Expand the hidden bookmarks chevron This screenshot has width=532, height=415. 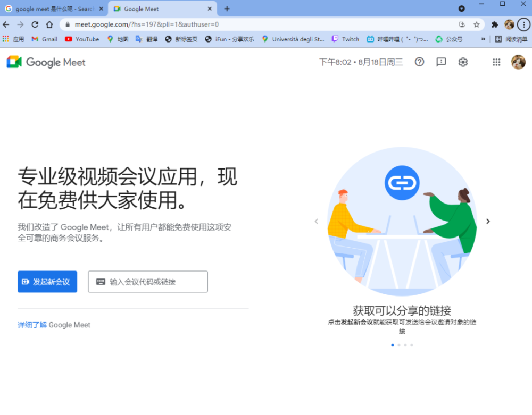[x=483, y=39]
